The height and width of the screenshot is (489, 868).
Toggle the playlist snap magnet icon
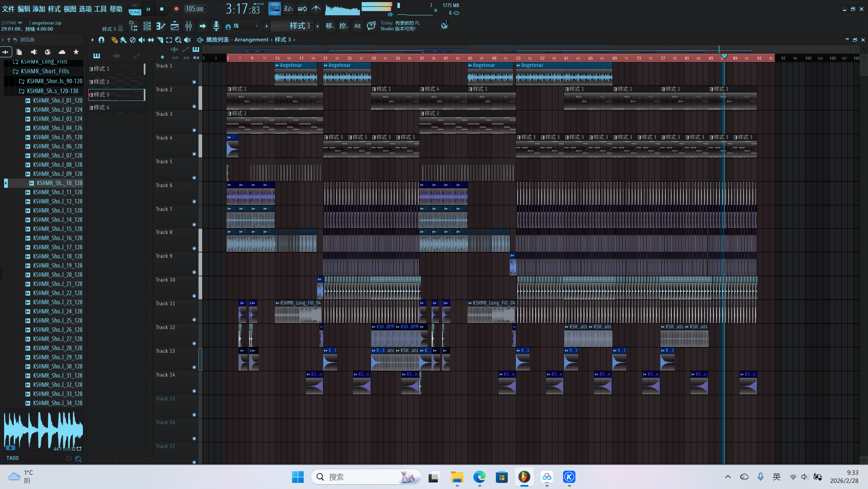101,40
